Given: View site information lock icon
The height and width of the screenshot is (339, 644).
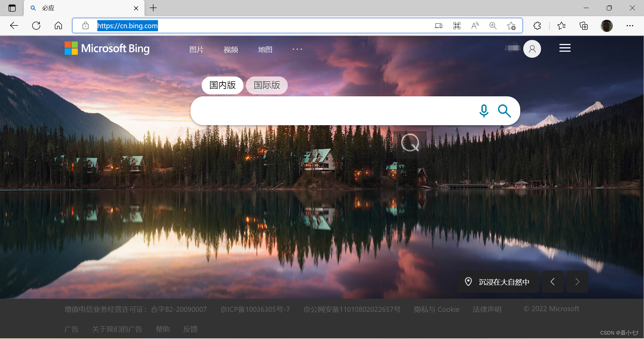Looking at the screenshot, I should click(86, 26).
